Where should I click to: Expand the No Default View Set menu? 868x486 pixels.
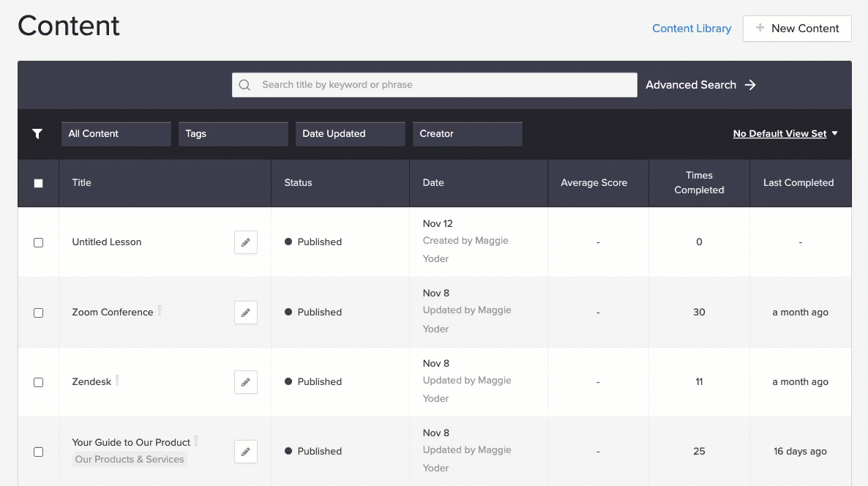click(785, 133)
